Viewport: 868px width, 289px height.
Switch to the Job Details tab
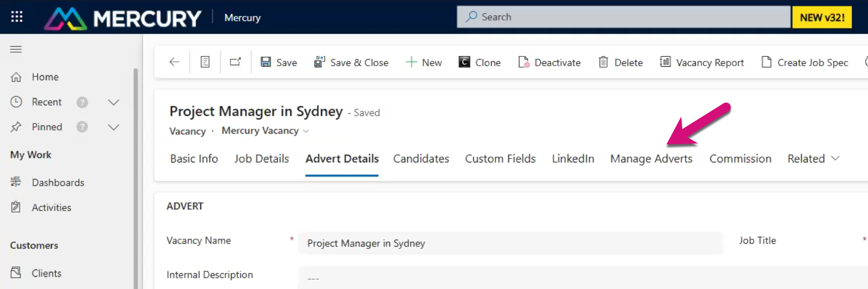(x=262, y=158)
